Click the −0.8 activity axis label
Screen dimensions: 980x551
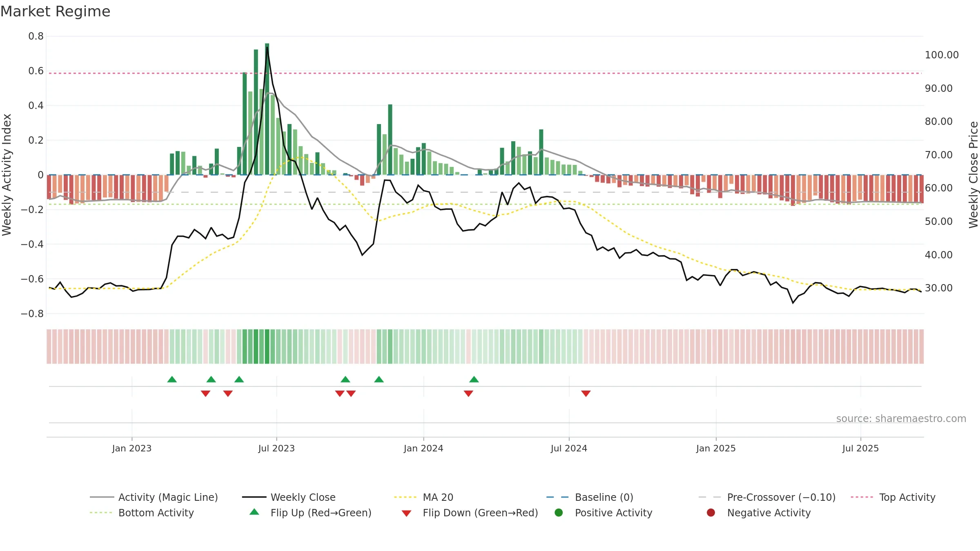(32, 314)
